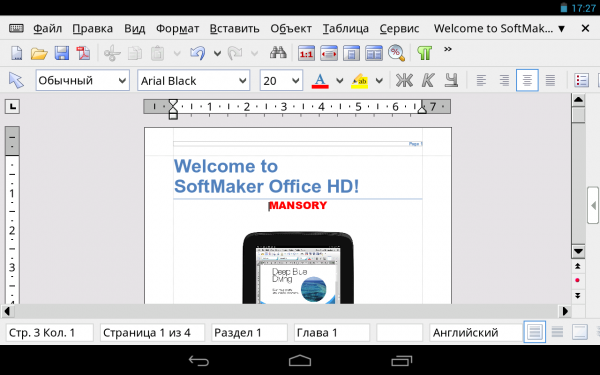Toggle italic formatting К

(x=428, y=80)
